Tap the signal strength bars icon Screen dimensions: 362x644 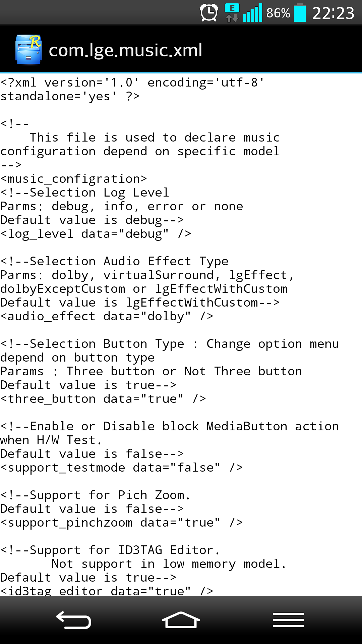252,13
